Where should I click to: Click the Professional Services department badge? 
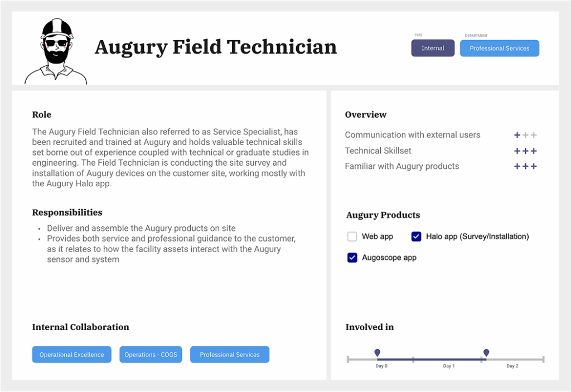[x=499, y=48]
